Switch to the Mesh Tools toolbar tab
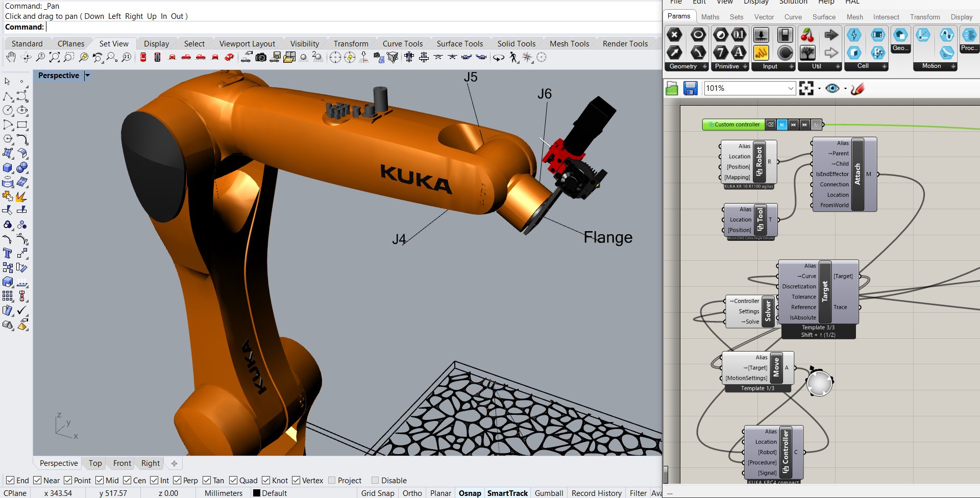The width and height of the screenshot is (980, 498). tap(569, 43)
